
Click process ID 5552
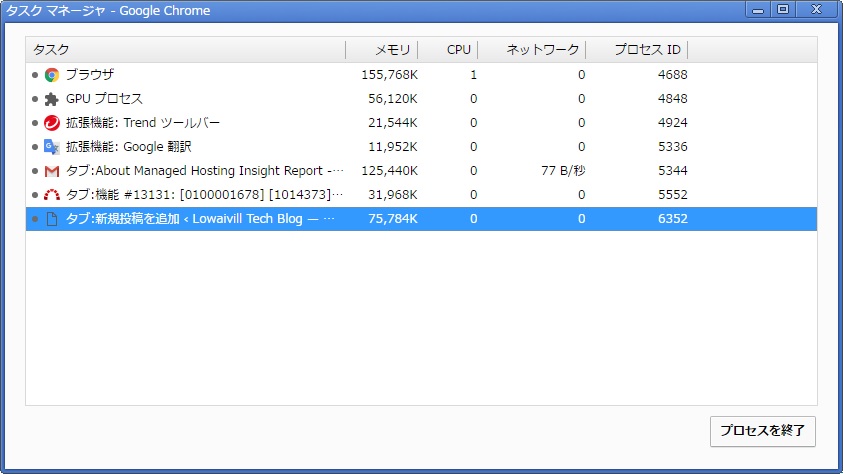click(673, 195)
